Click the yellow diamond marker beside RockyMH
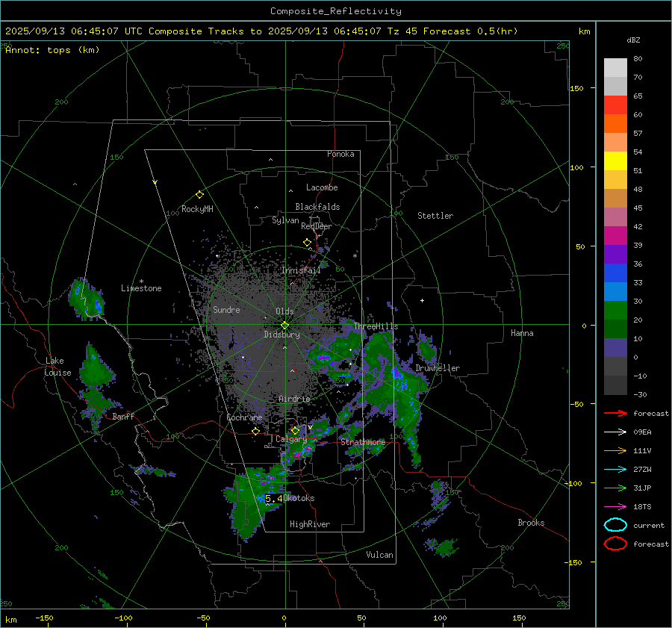This screenshot has height=628, width=672. (x=199, y=195)
